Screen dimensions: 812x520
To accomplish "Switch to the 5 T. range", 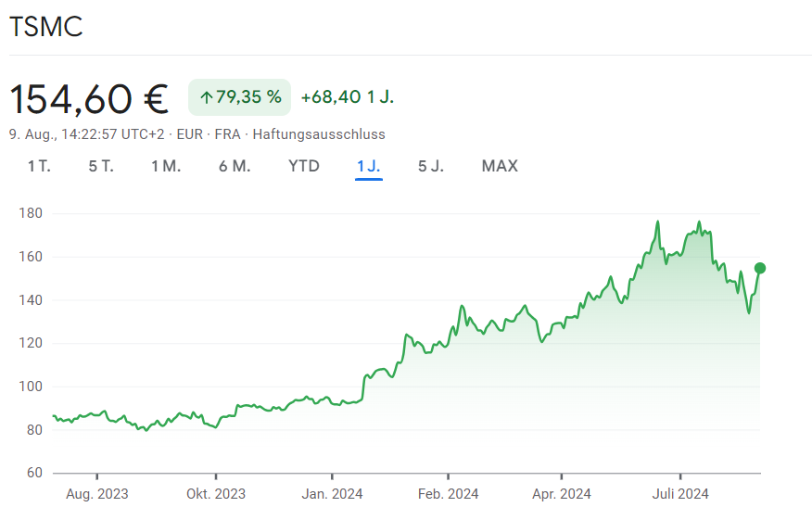I will (101, 166).
